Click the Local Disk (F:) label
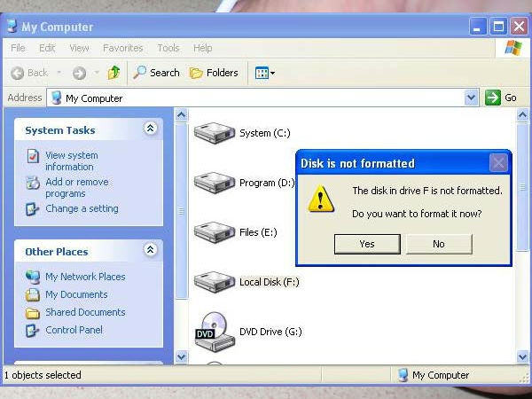The image size is (532, 399). pos(270,282)
